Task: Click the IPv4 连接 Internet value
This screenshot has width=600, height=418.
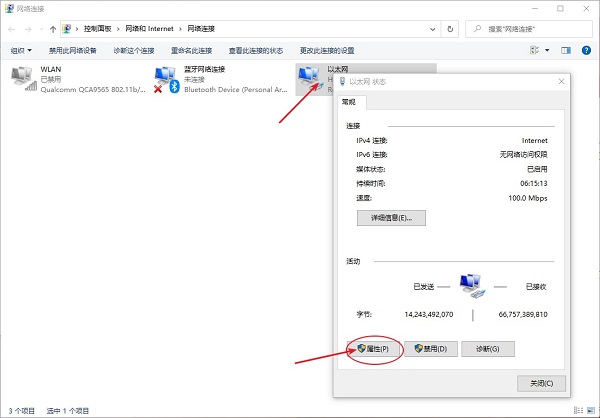Action: pos(535,140)
